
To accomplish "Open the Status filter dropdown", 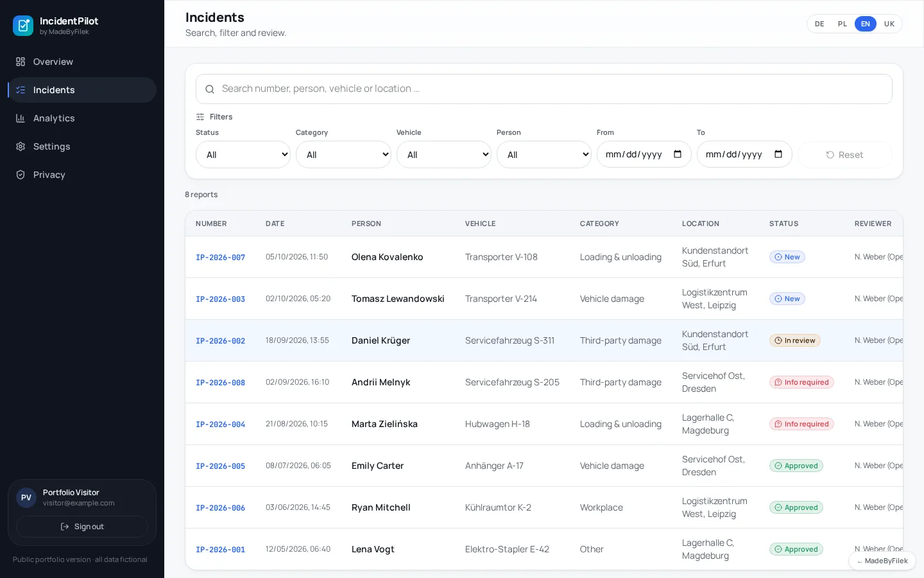I will (243, 155).
